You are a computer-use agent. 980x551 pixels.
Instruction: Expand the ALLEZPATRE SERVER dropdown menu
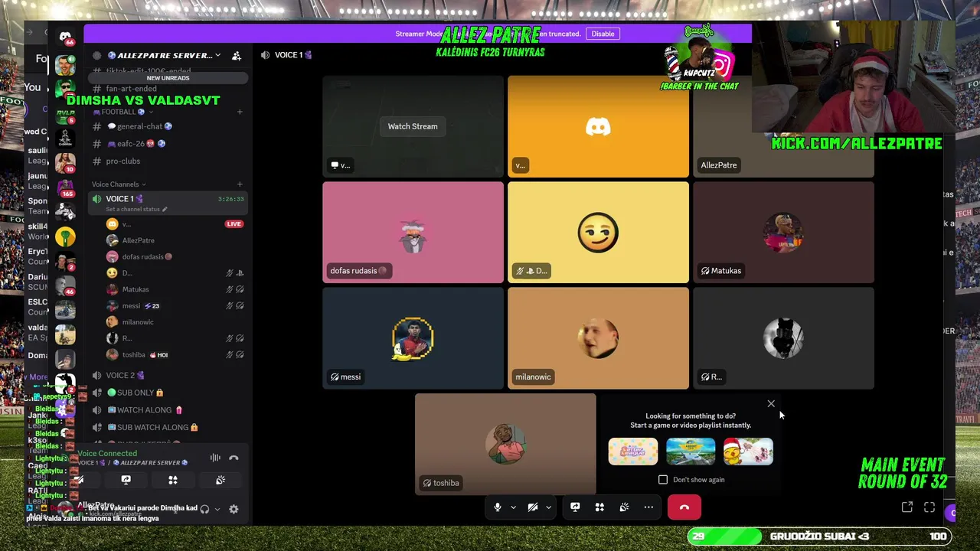tap(217, 55)
